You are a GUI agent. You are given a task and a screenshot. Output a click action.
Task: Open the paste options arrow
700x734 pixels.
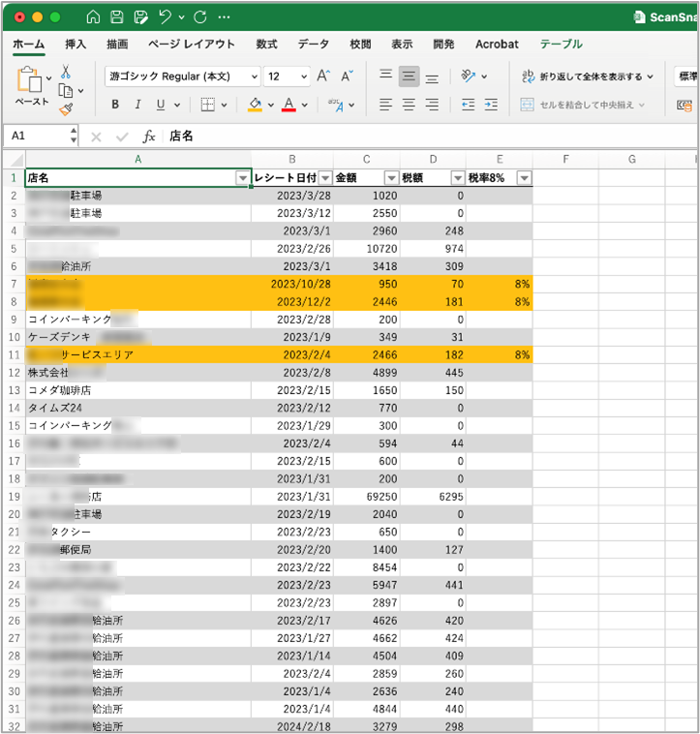click(48, 78)
